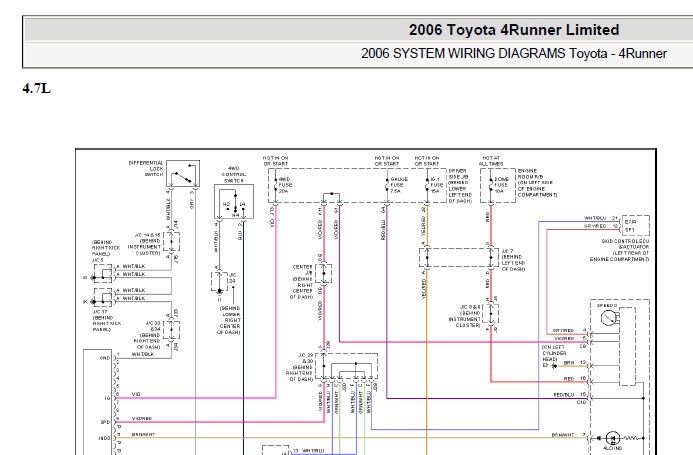Click the "RED/BLU" label at pin 15
693x455 pixels.
564,395
